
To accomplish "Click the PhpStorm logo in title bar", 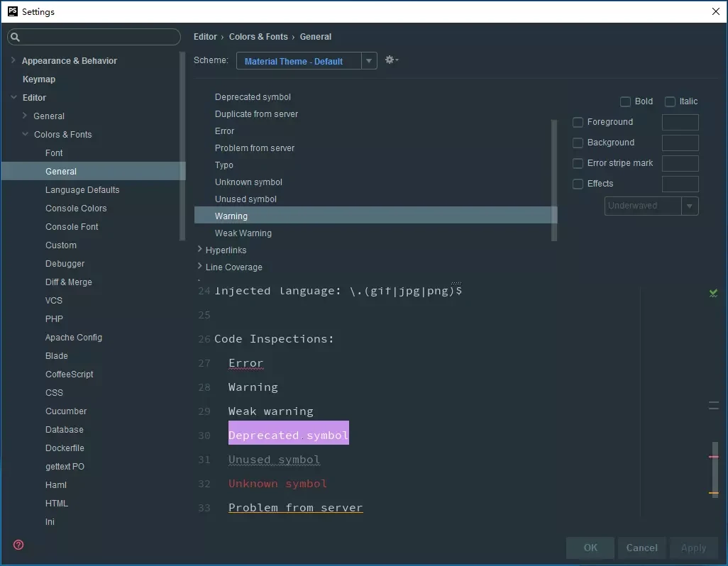I will (x=12, y=11).
